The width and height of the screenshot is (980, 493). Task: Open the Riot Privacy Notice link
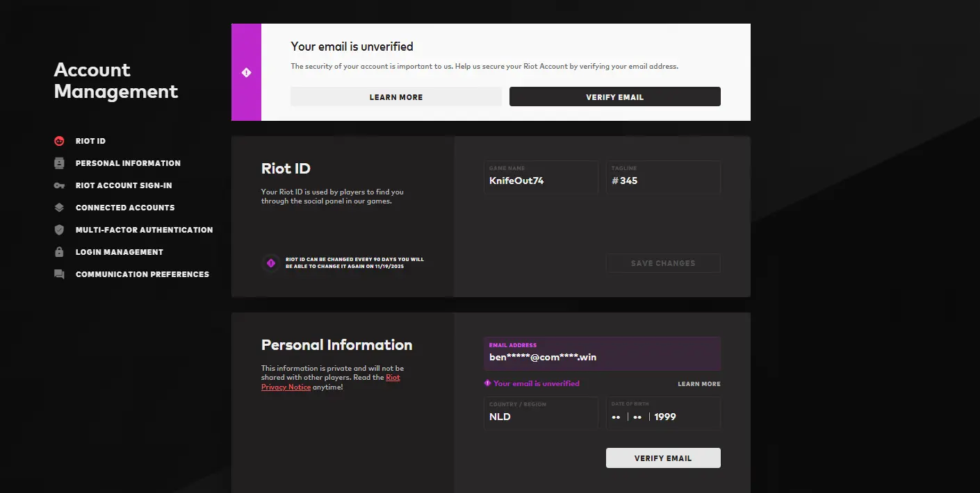(x=393, y=378)
